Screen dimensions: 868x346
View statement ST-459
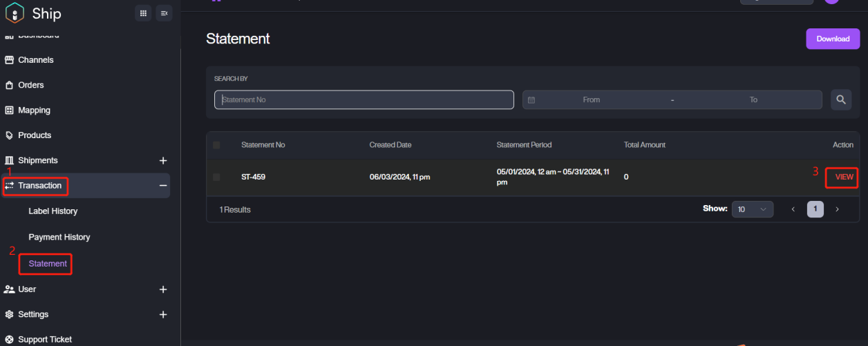tap(844, 177)
